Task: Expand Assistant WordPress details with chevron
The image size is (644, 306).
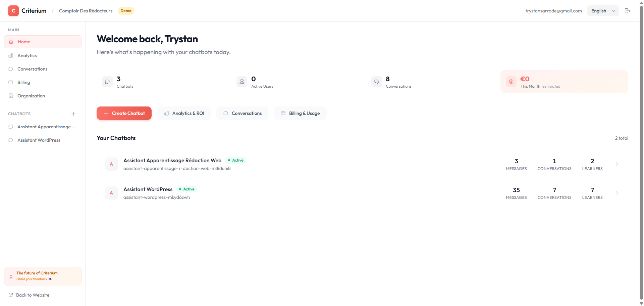Action: 617,193
